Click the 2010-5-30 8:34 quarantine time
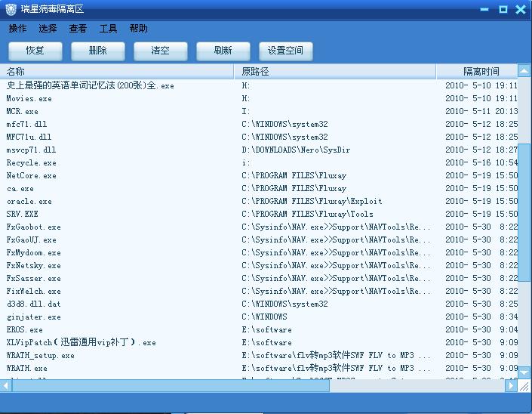532x414 pixels. 481,317
